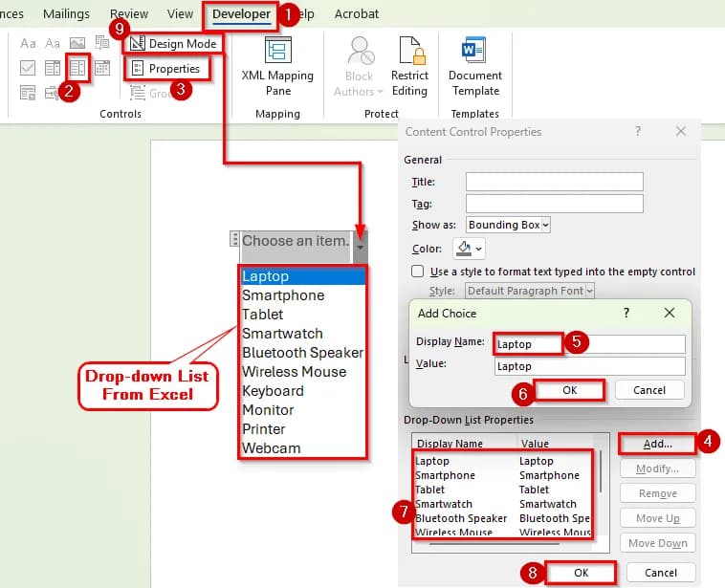Choose Printer in document dropdown

tap(303, 429)
